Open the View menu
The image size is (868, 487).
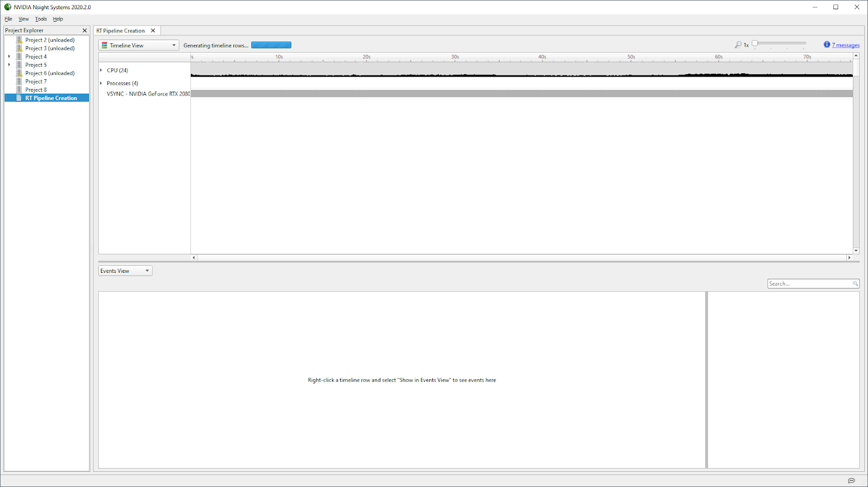coord(24,19)
